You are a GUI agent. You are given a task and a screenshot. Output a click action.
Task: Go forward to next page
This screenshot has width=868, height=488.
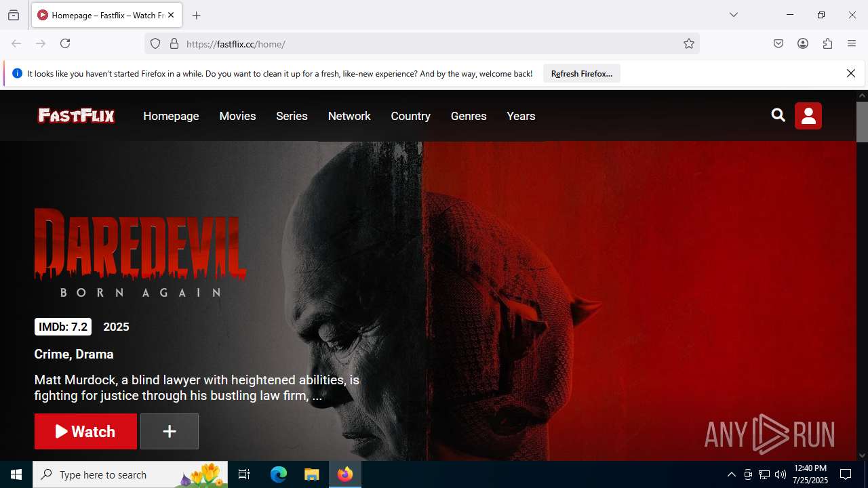41,43
